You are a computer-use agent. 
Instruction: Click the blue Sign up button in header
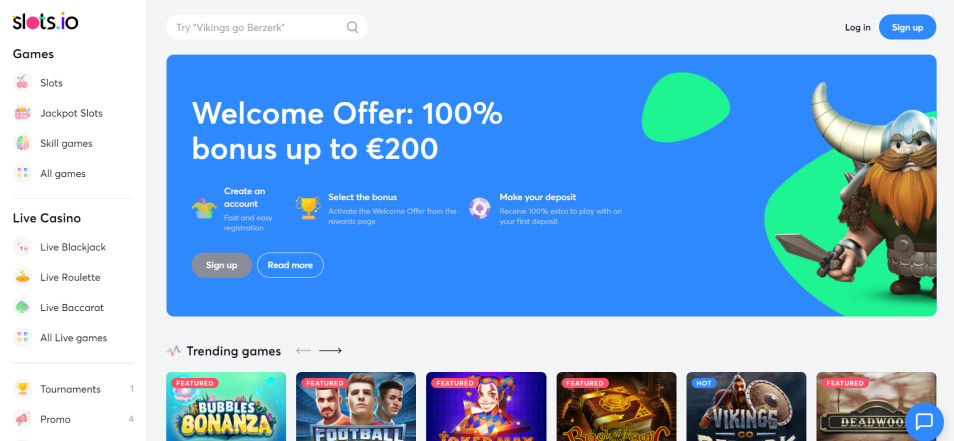pos(907,27)
